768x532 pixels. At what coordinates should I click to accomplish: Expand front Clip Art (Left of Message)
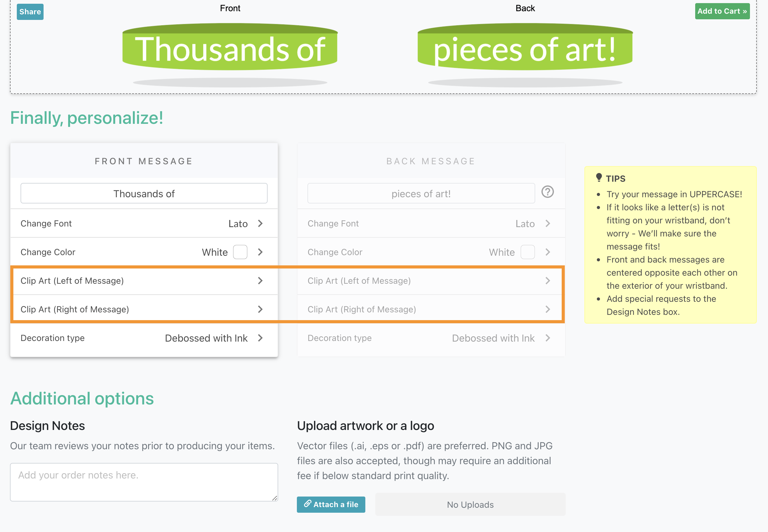144,281
